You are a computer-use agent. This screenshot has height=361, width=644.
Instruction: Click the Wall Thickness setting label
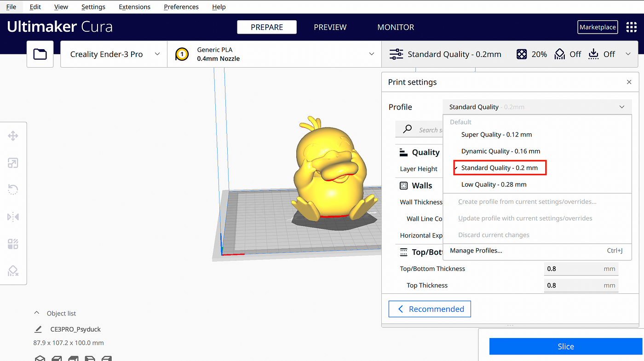[421, 202]
